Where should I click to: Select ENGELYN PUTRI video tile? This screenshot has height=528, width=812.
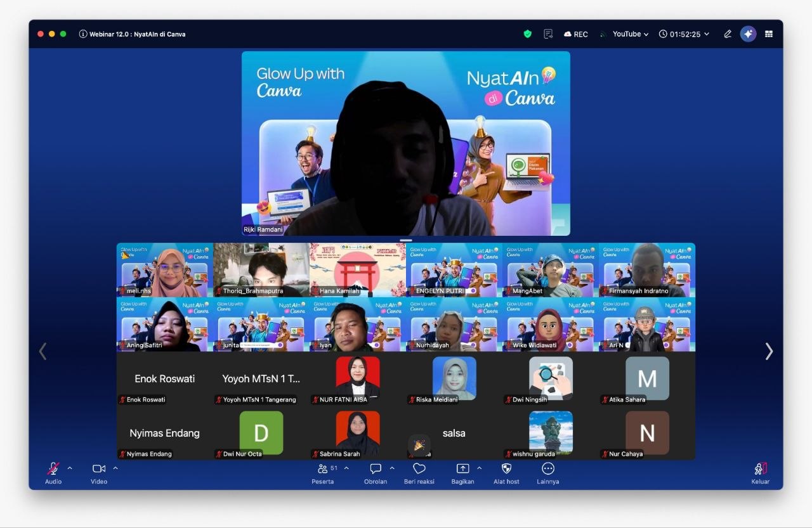(x=454, y=270)
